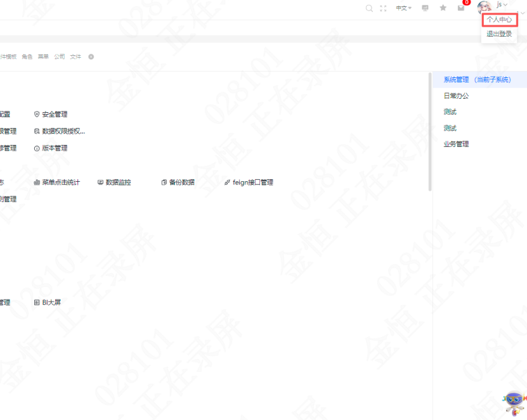Open 备份数据 backup entry
Viewport: 527px width, 420px height.
[x=178, y=182]
